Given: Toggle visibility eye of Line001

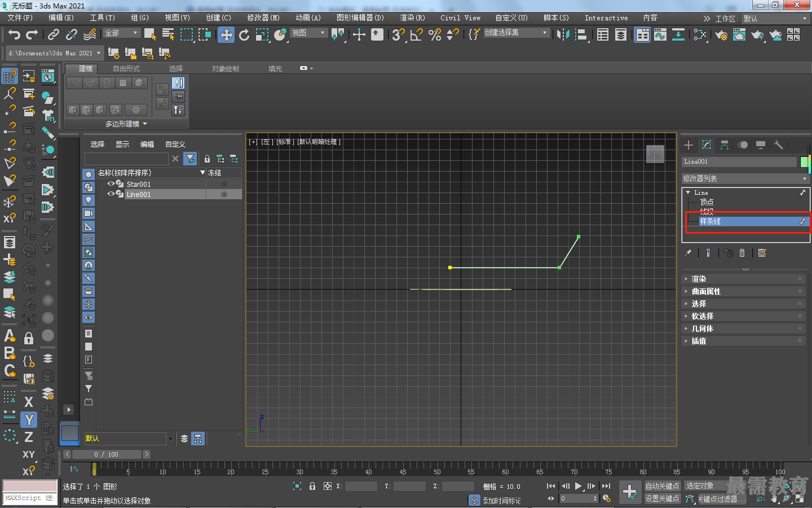Looking at the screenshot, I should (x=111, y=194).
